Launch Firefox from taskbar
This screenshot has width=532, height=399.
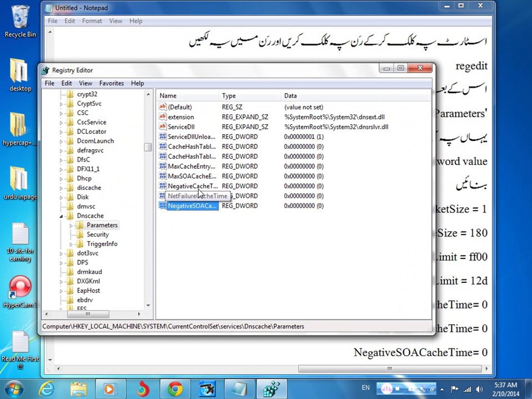coord(142,389)
